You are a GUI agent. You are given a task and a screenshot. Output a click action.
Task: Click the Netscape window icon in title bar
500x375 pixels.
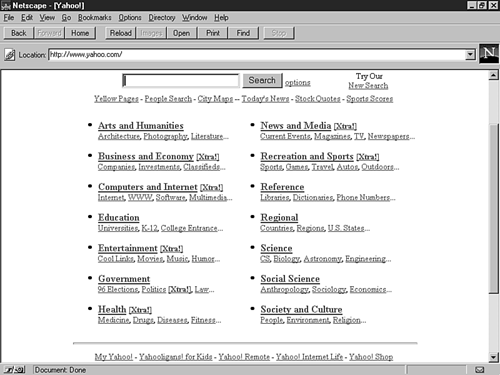point(6,5)
